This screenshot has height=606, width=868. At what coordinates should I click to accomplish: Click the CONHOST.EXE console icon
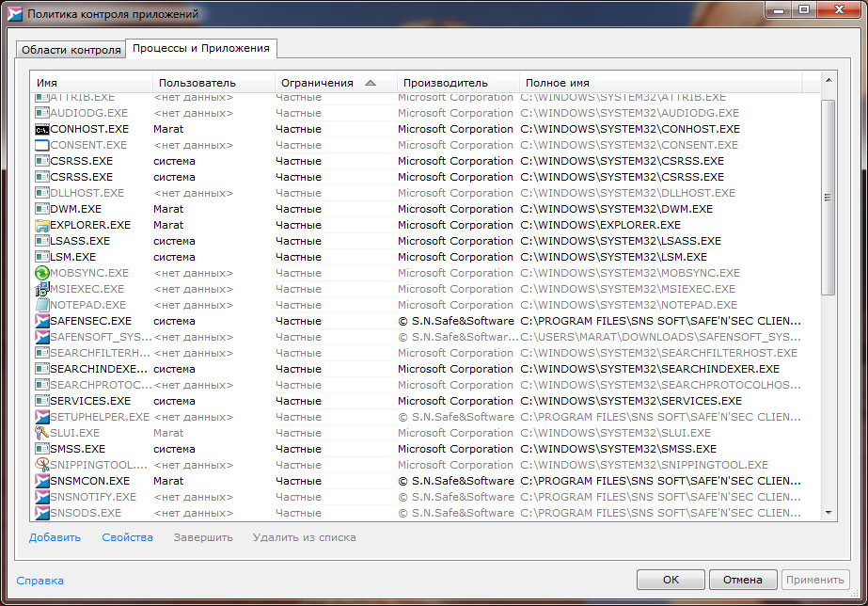[x=42, y=129]
